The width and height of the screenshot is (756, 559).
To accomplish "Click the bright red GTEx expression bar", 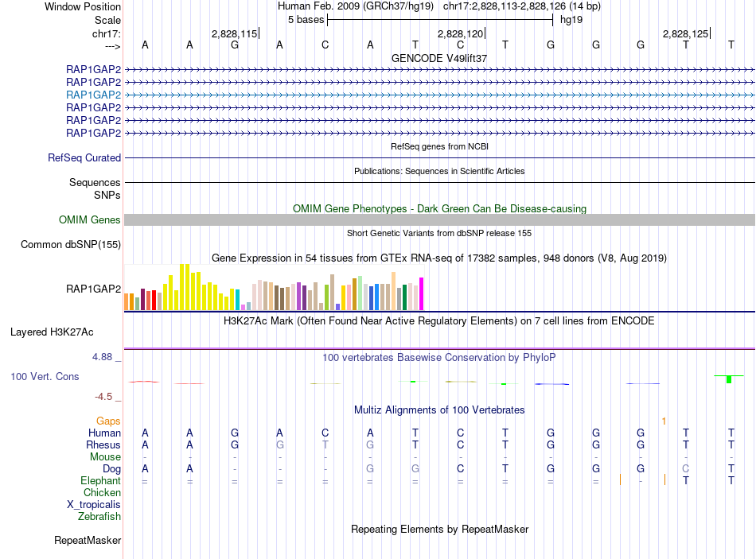I will click(x=154, y=300).
